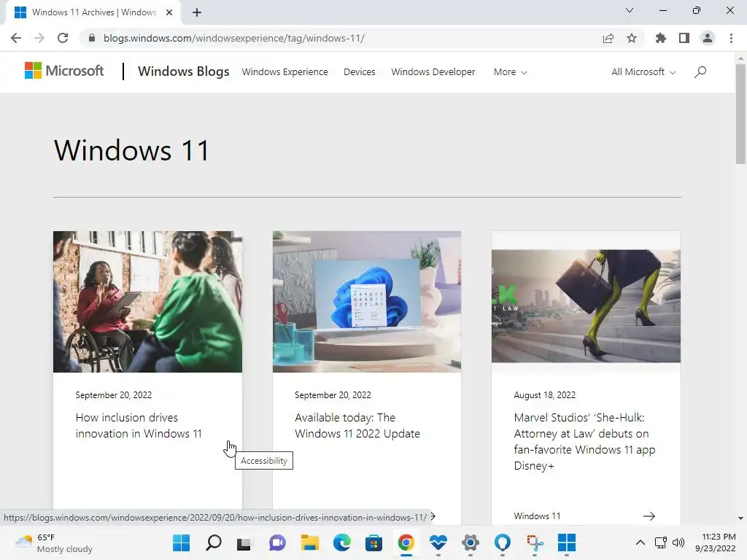Viewport: 747px width, 560px height.
Task: Open the Tips lightbulb app
Action: (x=502, y=542)
